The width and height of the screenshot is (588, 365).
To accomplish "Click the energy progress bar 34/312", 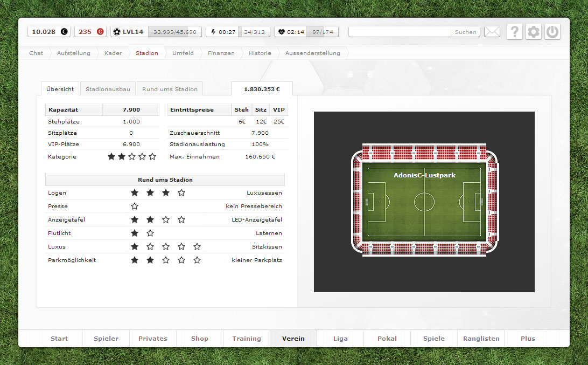I will pyautogui.click(x=254, y=32).
